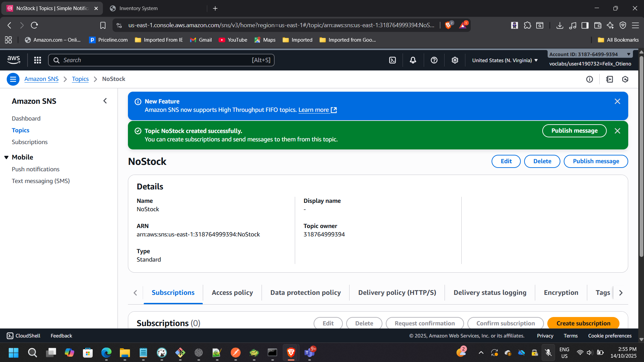Open the Learn more link about FIFO topics
The width and height of the screenshot is (644, 362).
click(x=314, y=110)
